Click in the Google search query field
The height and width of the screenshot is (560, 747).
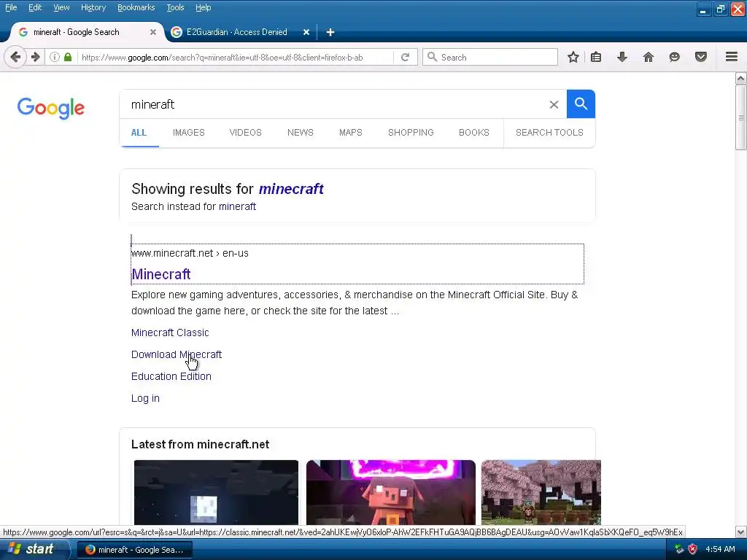[333, 104]
